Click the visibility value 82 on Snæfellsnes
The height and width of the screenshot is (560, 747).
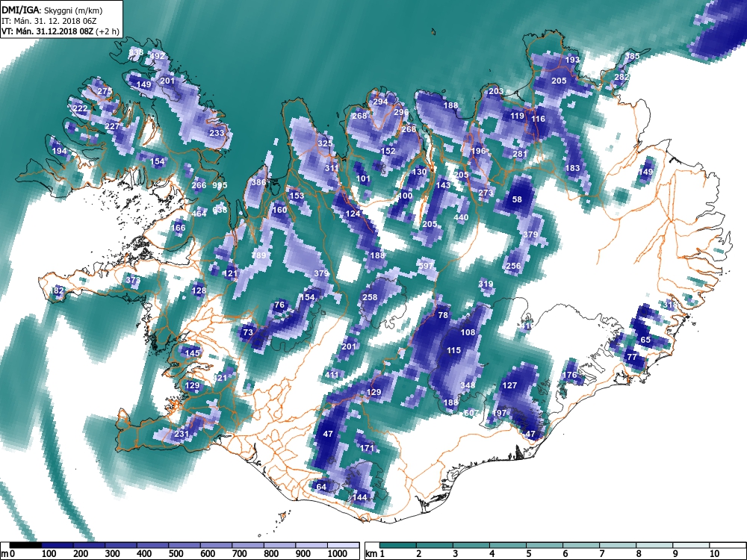click(x=58, y=290)
